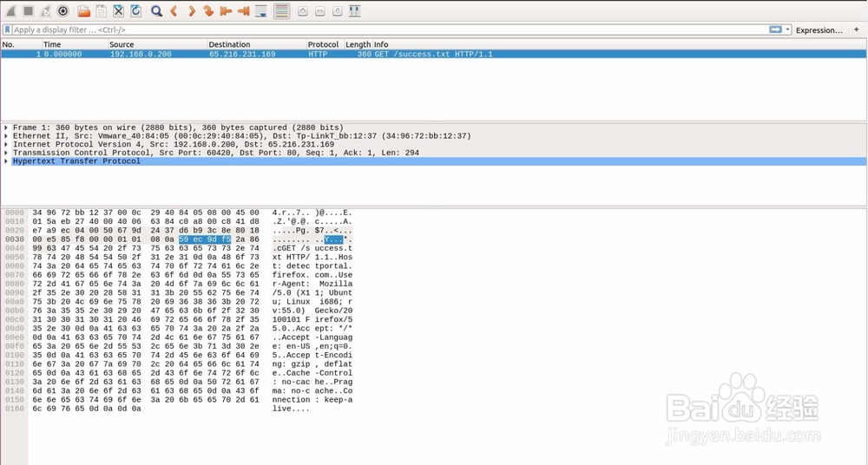Viewport: 868px width, 465px height.
Task: Restart the current capture
Action: click(46, 11)
